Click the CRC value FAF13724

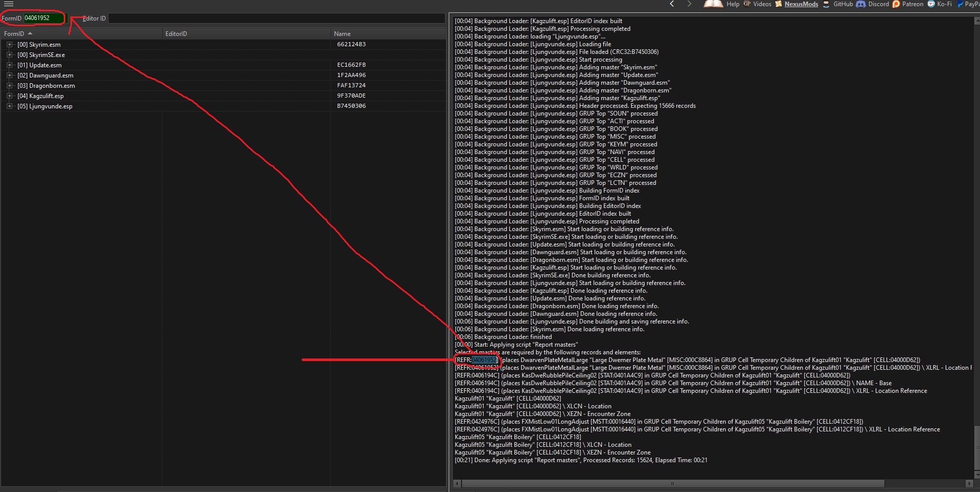[x=352, y=85]
